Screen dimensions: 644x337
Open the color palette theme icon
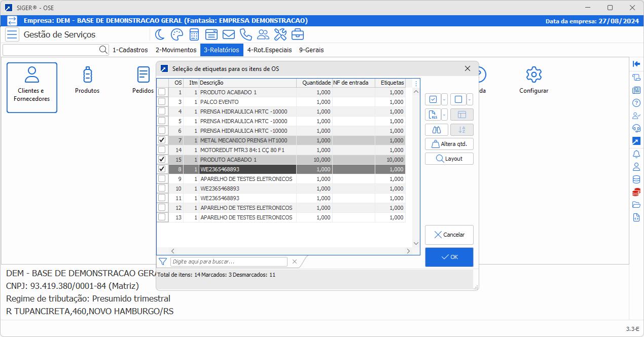tap(176, 34)
